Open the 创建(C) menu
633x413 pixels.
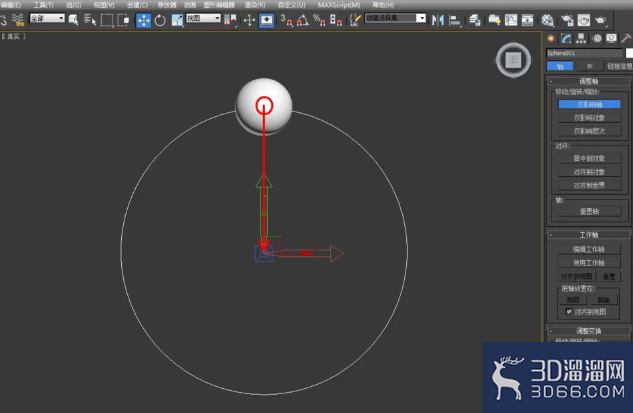click(x=137, y=5)
